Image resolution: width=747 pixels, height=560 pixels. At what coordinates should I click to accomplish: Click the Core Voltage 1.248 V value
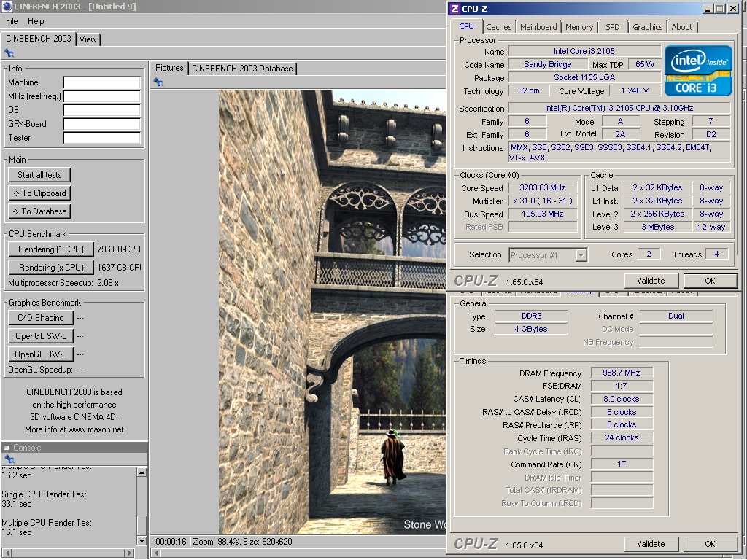coord(635,90)
